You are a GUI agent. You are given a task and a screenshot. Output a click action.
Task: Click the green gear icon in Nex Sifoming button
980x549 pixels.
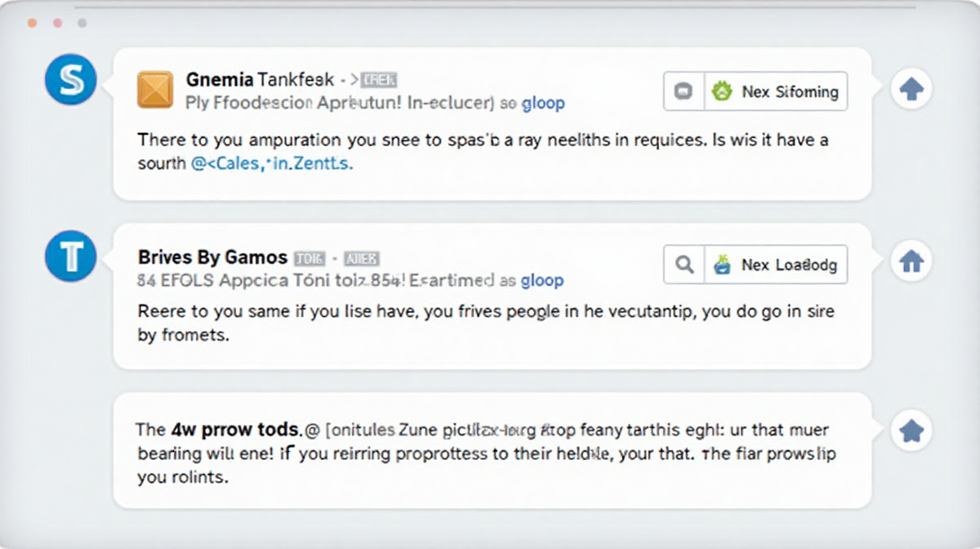[722, 91]
